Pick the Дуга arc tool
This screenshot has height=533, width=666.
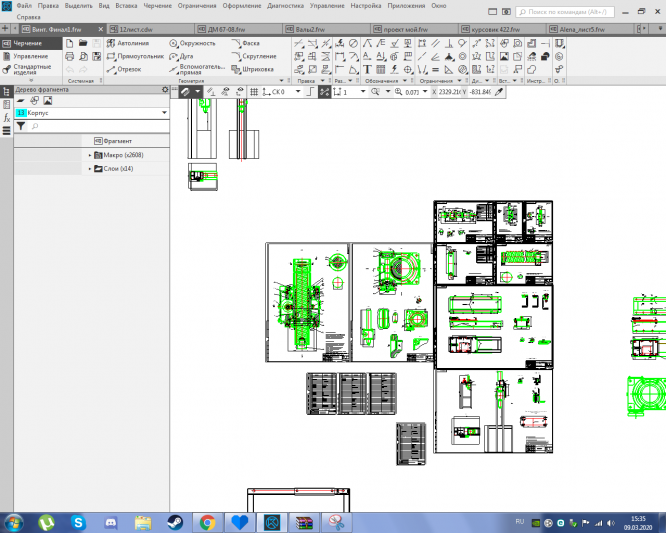[181, 56]
